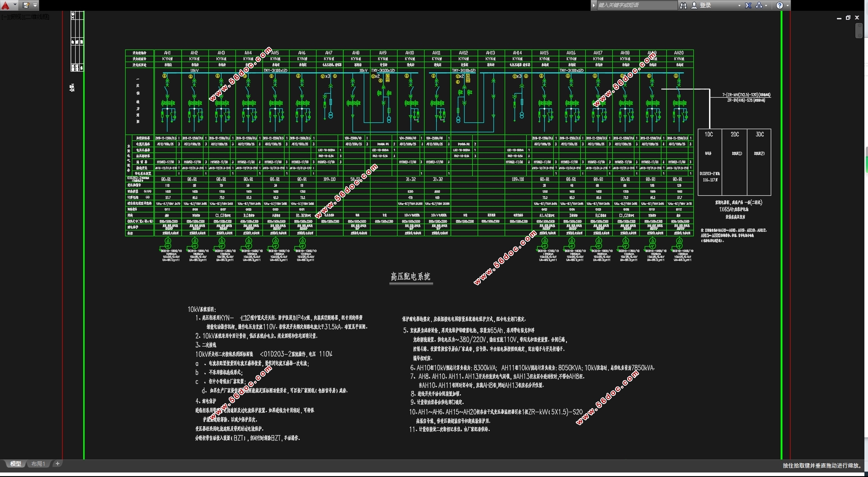The width and height of the screenshot is (868, 477).
Task: Click the binoculars search icon
Action: click(x=683, y=5)
